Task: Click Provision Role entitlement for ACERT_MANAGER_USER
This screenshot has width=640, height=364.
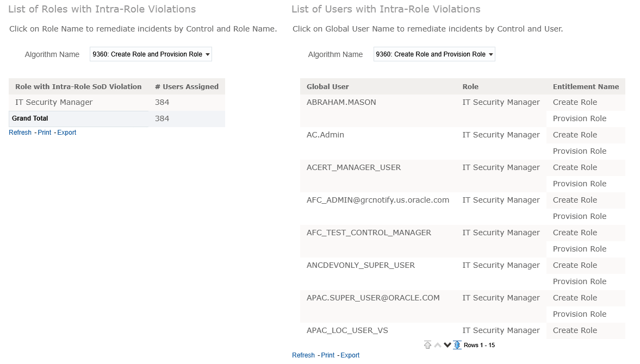Action: pos(580,184)
